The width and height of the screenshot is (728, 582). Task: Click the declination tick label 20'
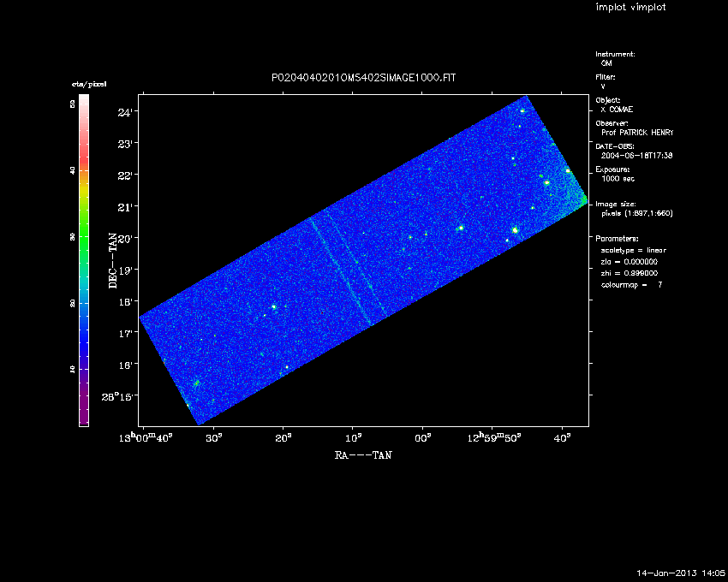pos(125,239)
